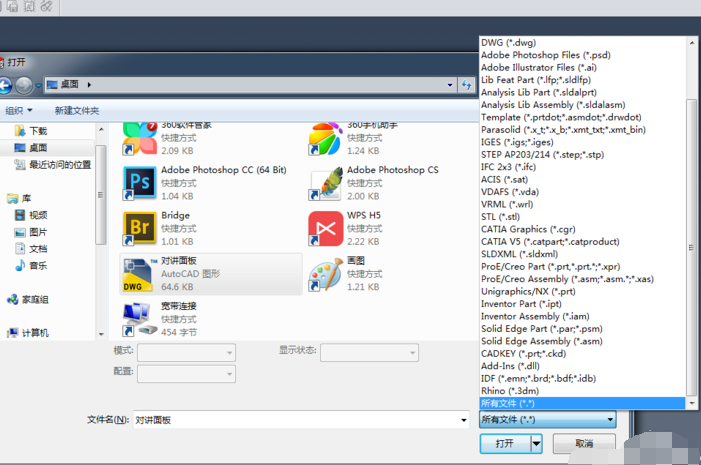Screen dimensions: 701x465
Task: Select the Adobe Photoshop CS shortcut icon
Action: (x=325, y=182)
